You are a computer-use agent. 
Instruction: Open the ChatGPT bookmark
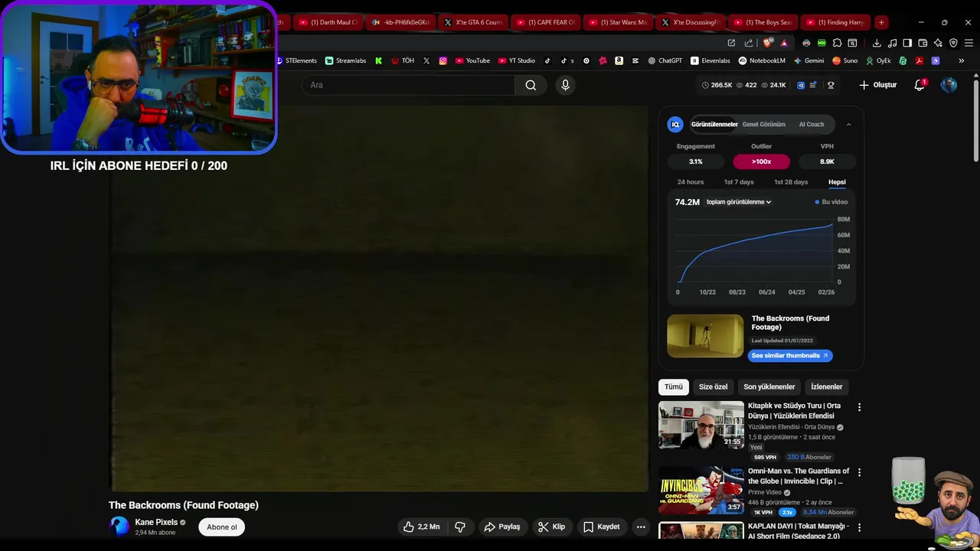coord(665,60)
